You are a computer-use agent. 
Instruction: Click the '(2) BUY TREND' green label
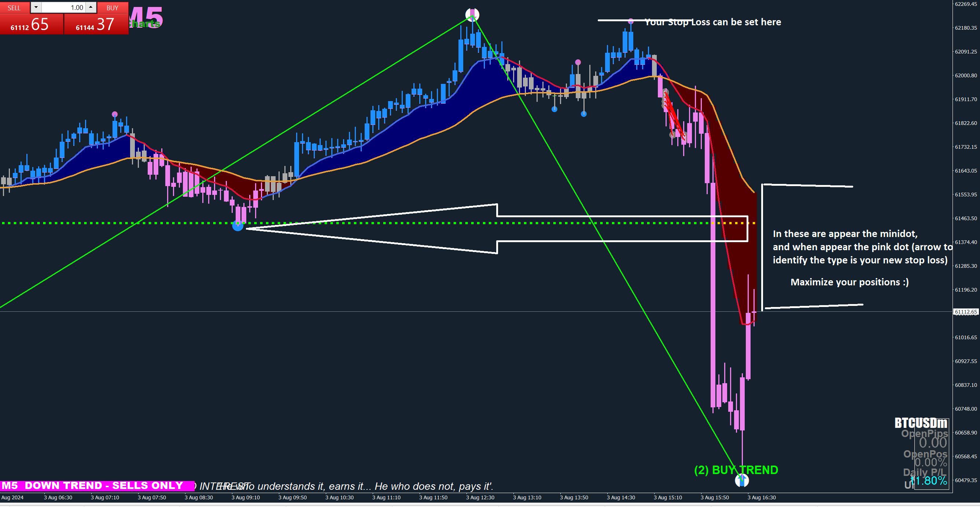coord(736,470)
